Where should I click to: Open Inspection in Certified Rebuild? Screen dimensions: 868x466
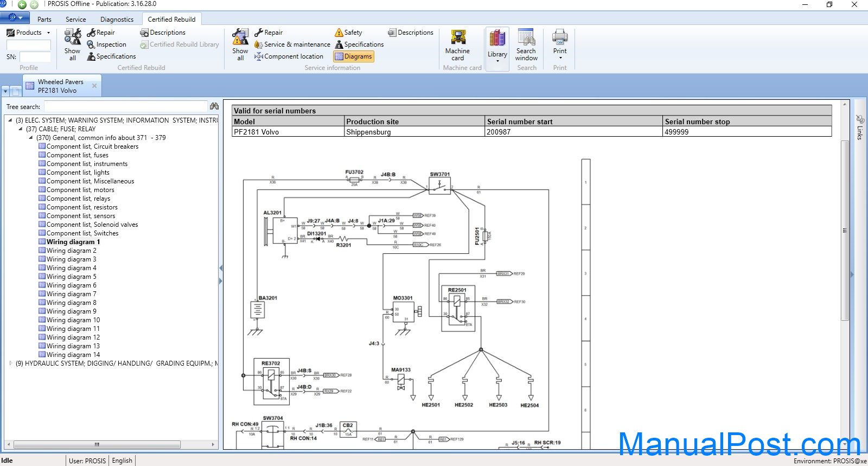pos(107,44)
